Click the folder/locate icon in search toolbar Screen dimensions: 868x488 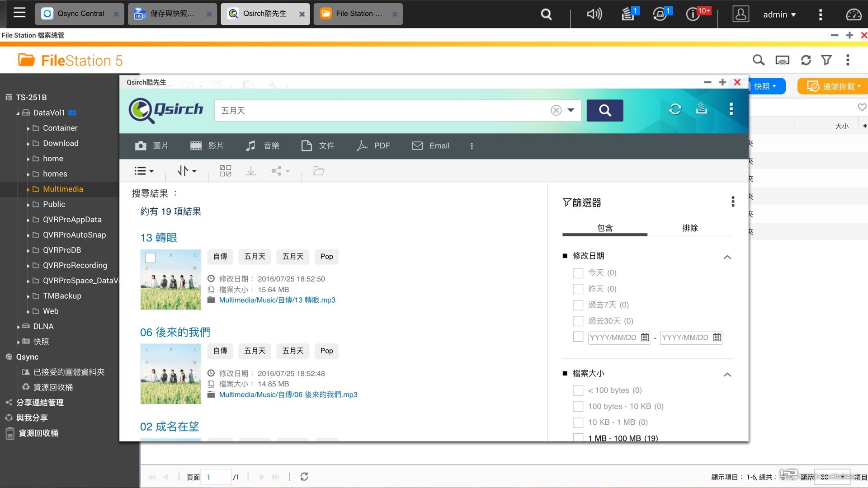click(x=319, y=171)
